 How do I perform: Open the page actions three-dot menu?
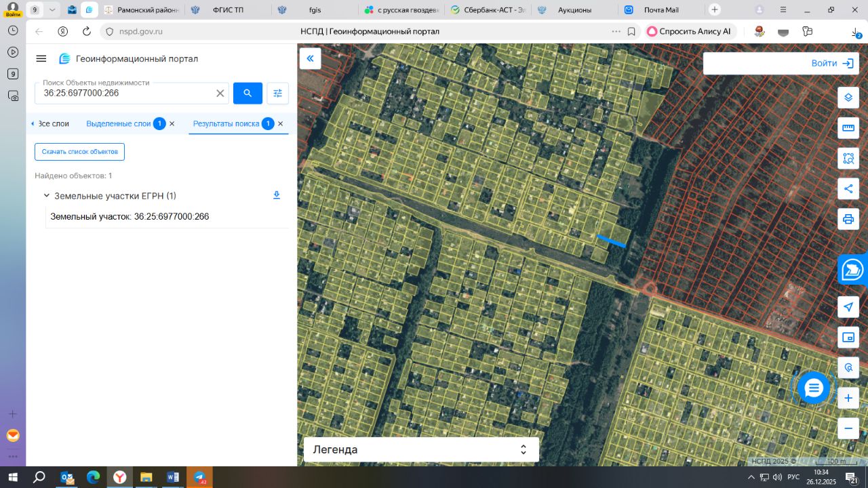pyautogui.click(x=616, y=31)
